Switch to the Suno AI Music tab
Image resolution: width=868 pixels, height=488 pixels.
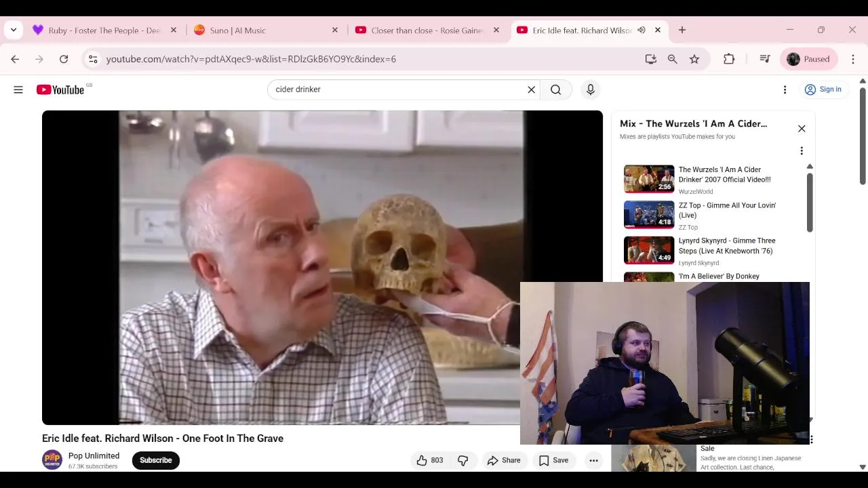pos(266,30)
